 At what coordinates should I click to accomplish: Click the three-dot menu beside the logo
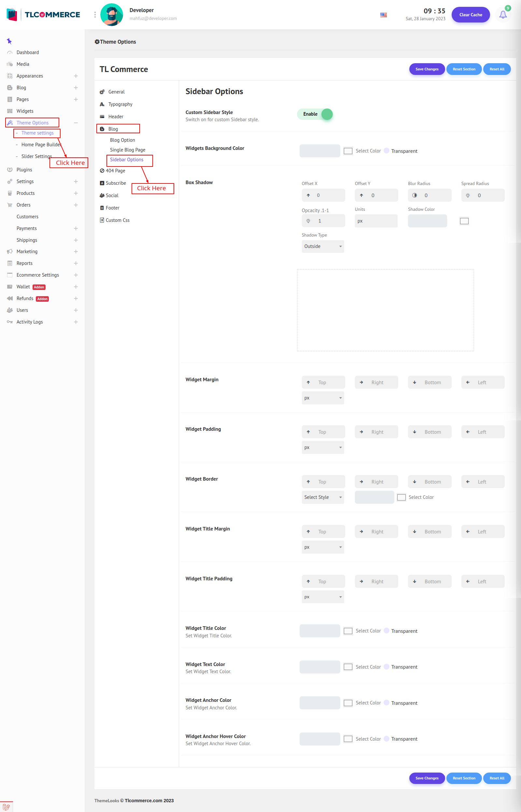[95, 15]
